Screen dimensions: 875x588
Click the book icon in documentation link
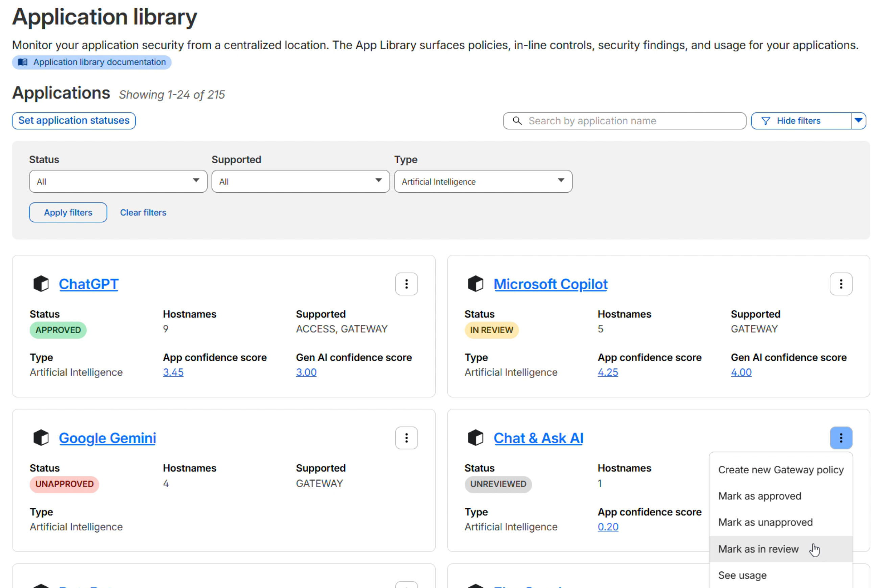pyautogui.click(x=23, y=62)
